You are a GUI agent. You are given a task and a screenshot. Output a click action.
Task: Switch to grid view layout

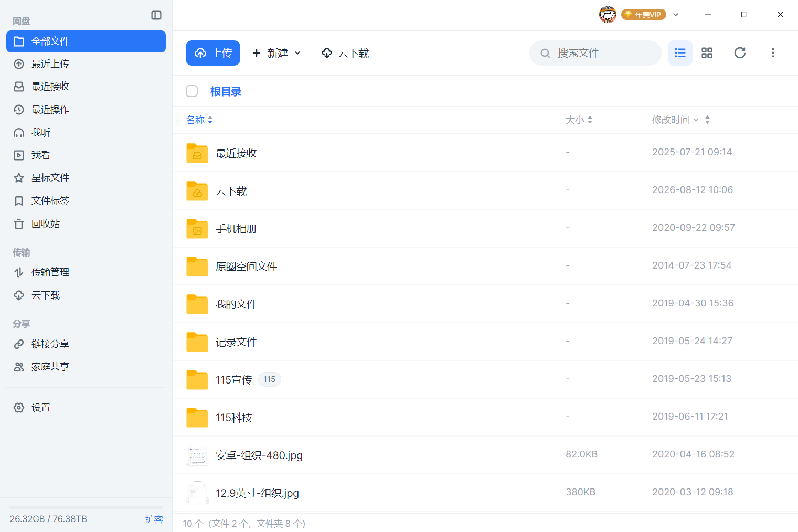click(x=707, y=53)
